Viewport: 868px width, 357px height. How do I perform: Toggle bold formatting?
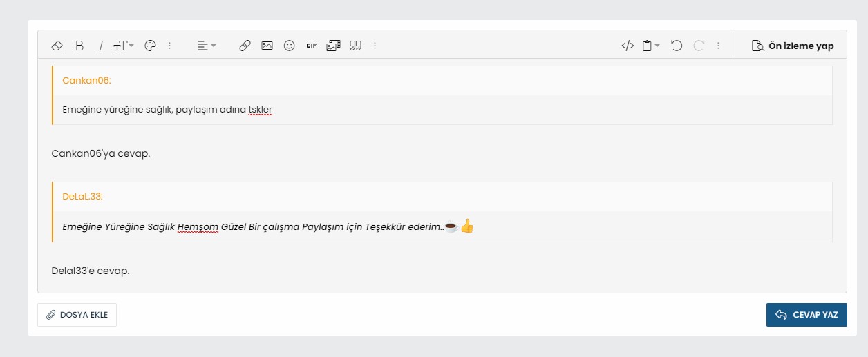click(79, 46)
